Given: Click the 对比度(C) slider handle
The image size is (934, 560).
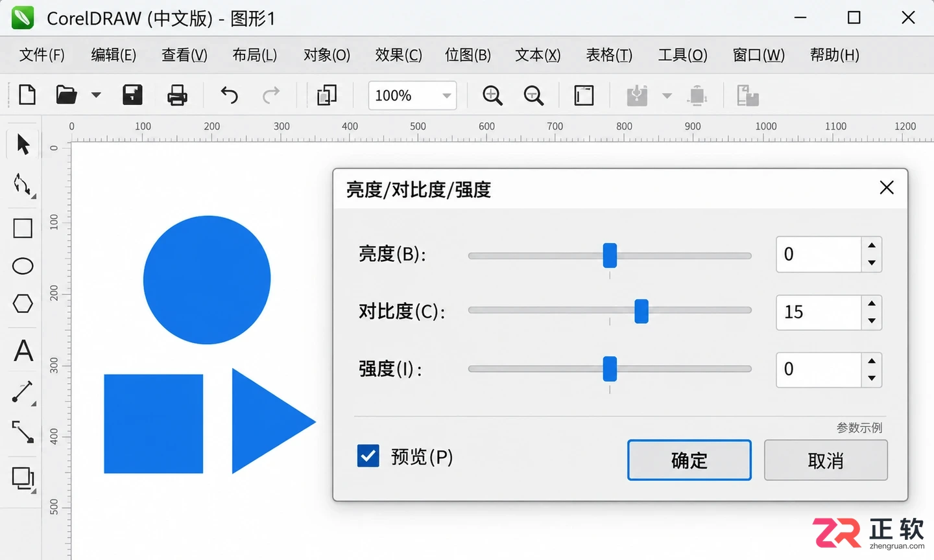Looking at the screenshot, I should coord(641,311).
